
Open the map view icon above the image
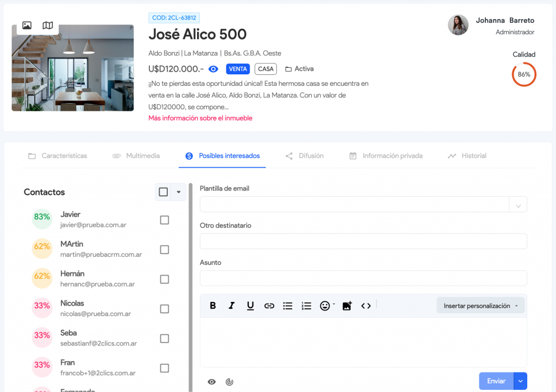pyautogui.click(x=48, y=25)
